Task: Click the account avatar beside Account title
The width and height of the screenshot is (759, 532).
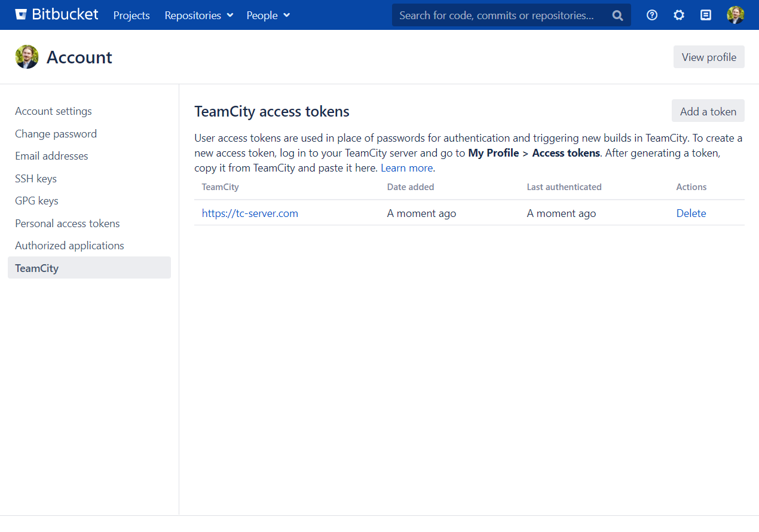Action: point(27,57)
